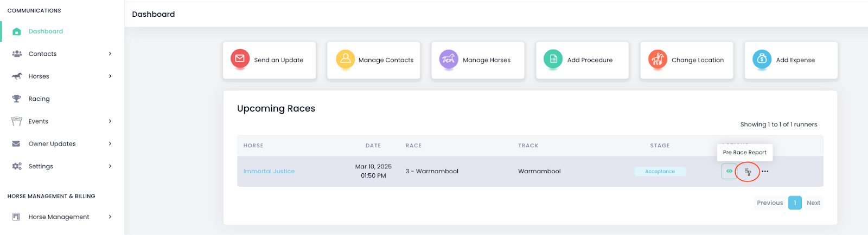The width and height of the screenshot is (868, 235).
Task: Click the Pre Race Report icon
Action: (748, 172)
